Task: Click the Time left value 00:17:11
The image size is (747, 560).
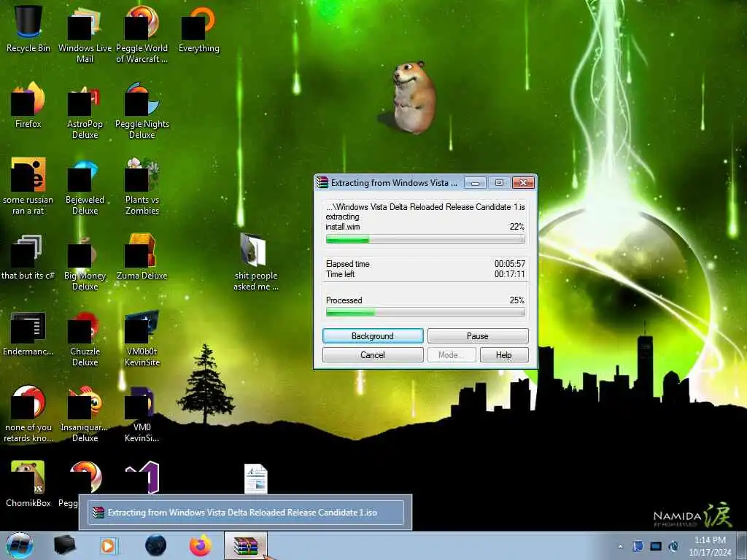Action: (x=509, y=274)
